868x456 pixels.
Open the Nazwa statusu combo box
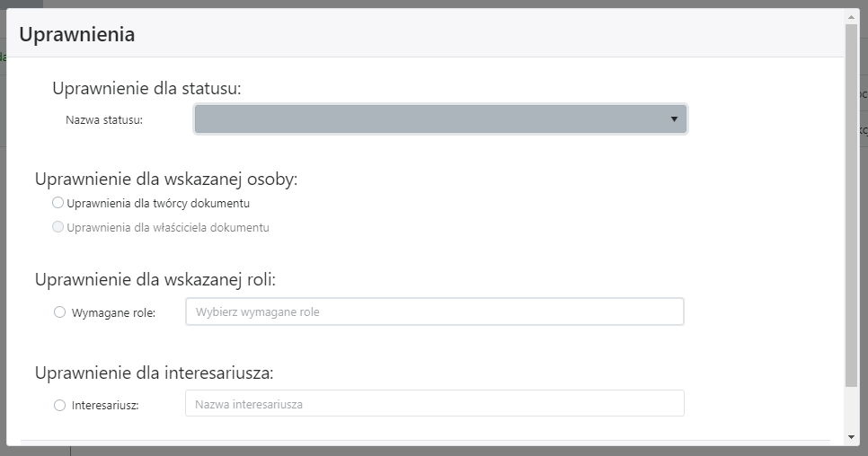pyautogui.click(x=440, y=118)
